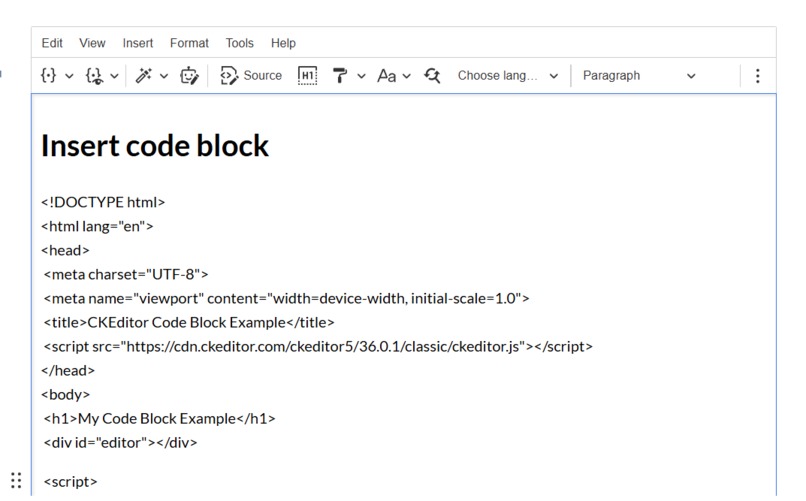Click the AI magic wand icon
Screen dimensions: 806x501
pos(143,76)
